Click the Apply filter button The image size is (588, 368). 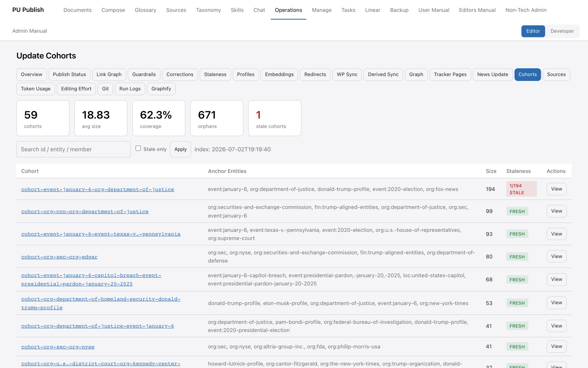click(x=180, y=149)
